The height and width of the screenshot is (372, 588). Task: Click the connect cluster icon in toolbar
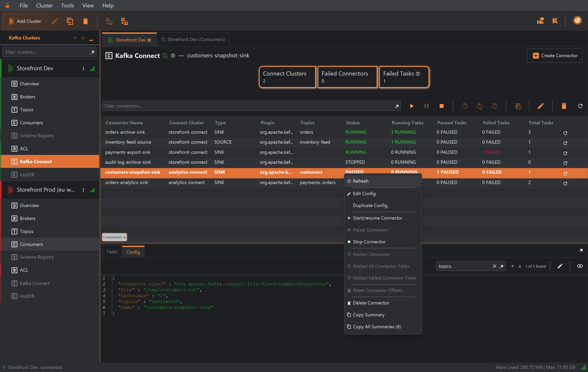pyautogui.click(x=109, y=21)
